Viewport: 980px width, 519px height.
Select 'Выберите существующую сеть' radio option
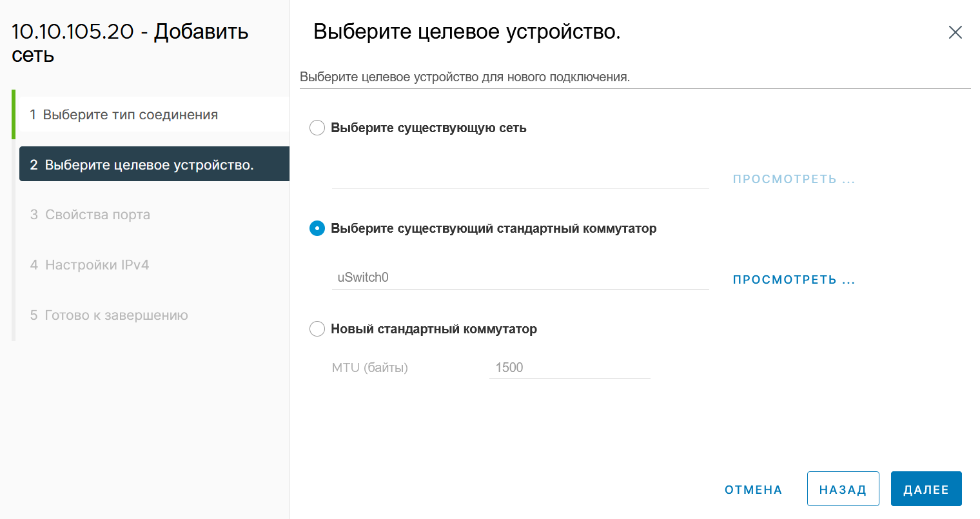click(x=317, y=128)
